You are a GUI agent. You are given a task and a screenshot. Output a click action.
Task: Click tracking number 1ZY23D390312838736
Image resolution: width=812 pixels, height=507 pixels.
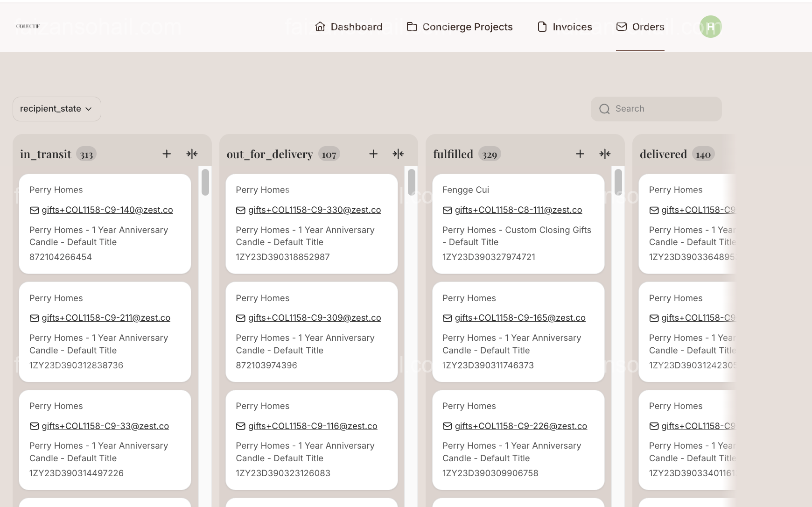[x=77, y=366]
